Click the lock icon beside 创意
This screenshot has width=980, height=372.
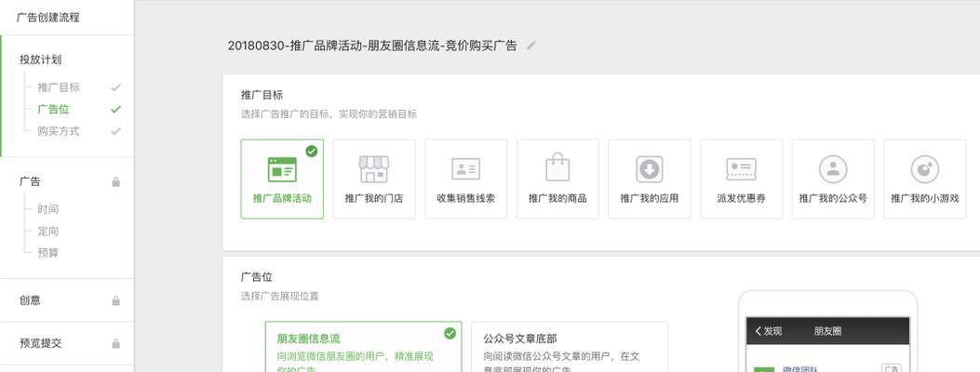[115, 300]
